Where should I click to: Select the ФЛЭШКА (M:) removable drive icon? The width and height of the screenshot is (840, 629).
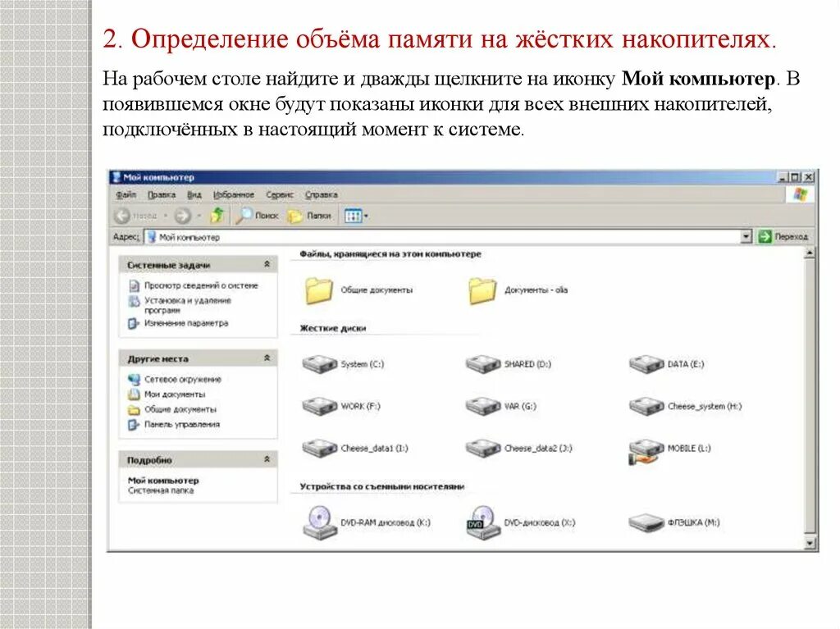click(x=646, y=523)
